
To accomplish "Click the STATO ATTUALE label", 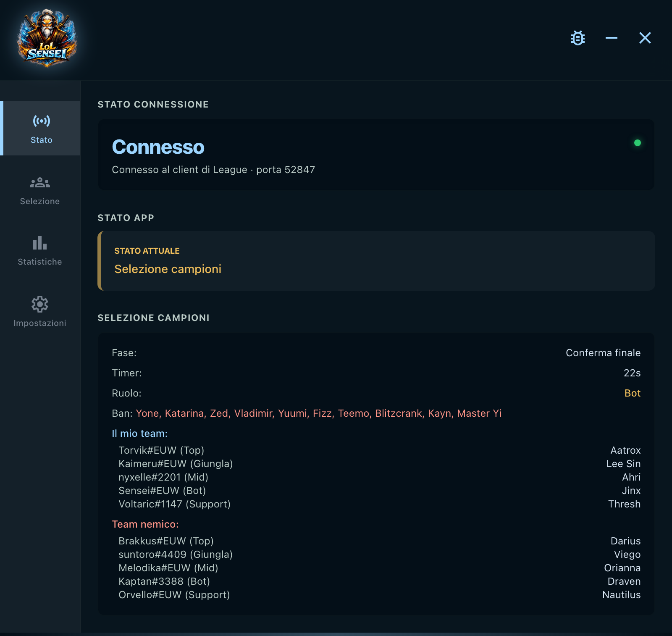I will 147,251.
